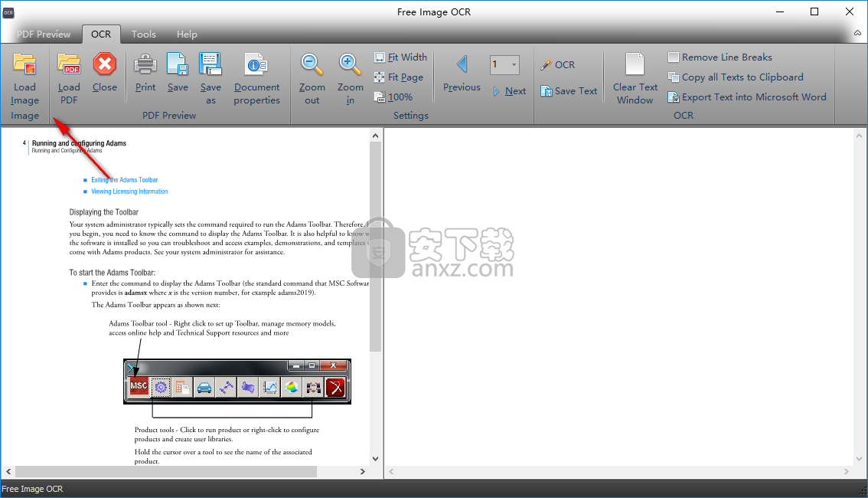Click Save Text button
868x498 pixels.
pyautogui.click(x=569, y=91)
